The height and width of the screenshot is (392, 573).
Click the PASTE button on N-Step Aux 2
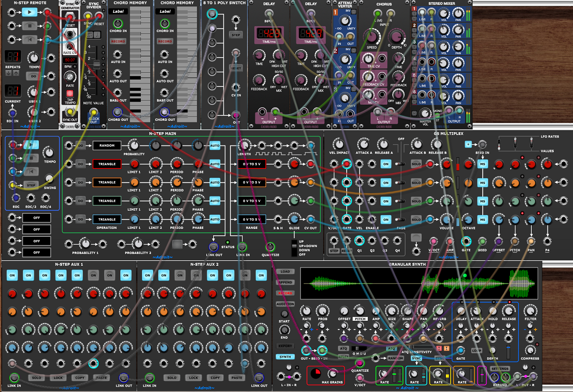237,377
